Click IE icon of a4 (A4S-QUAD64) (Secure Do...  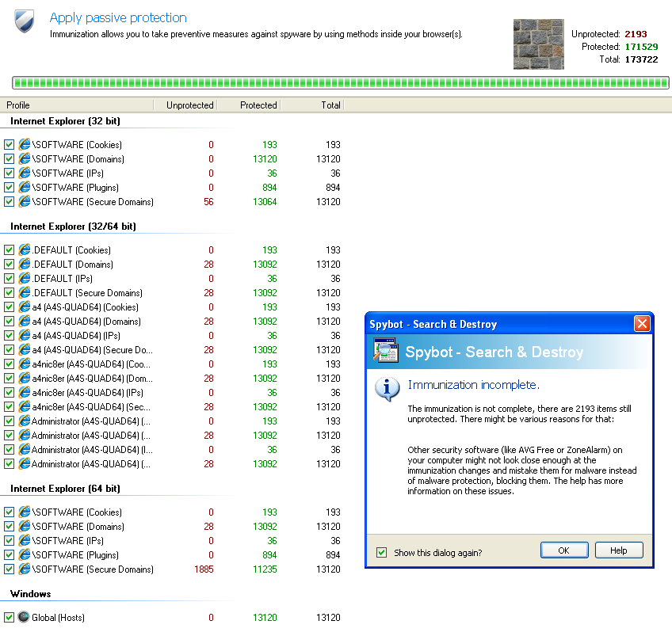coord(25,350)
